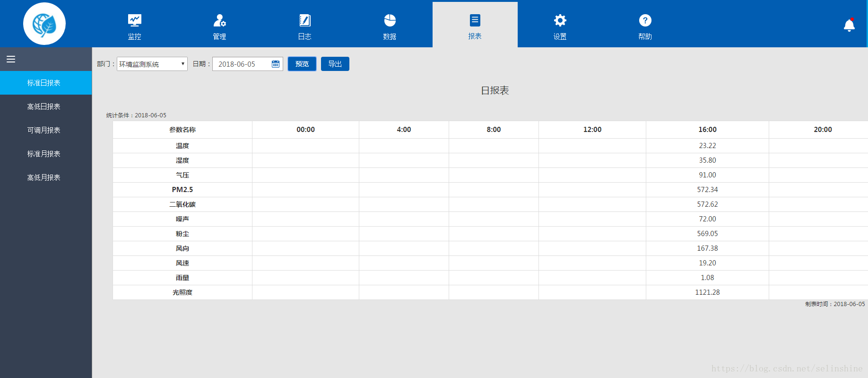Screen dimensions: 868x378
Task: Click the 预览 preview button
Action: point(302,64)
